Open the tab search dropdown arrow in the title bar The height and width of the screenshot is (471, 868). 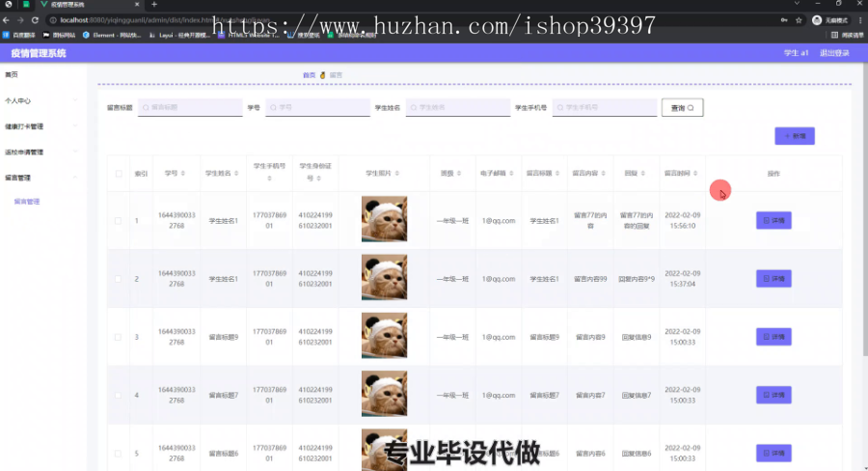pyautogui.click(x=797, y=4)
